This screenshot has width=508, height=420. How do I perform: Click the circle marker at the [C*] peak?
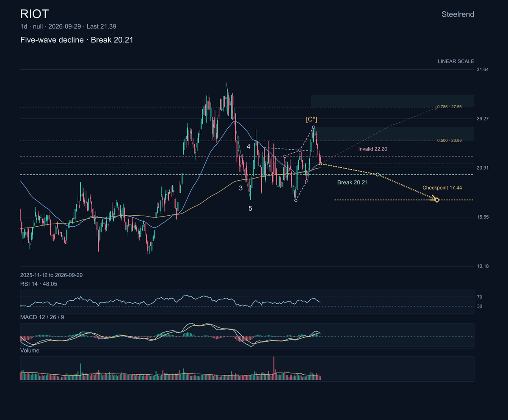(314, 127)
